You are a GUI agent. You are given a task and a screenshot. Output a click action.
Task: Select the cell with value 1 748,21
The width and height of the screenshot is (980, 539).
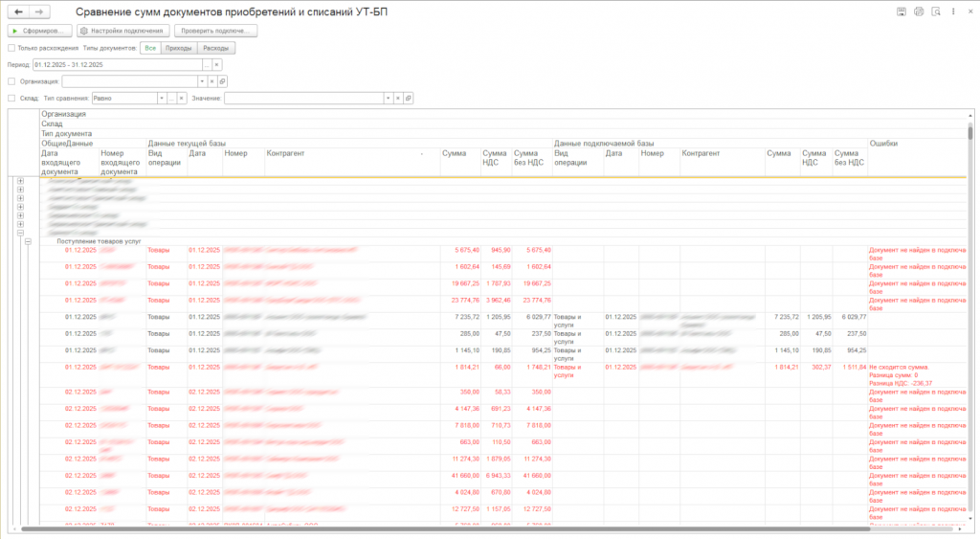click(x=532, y=374)
